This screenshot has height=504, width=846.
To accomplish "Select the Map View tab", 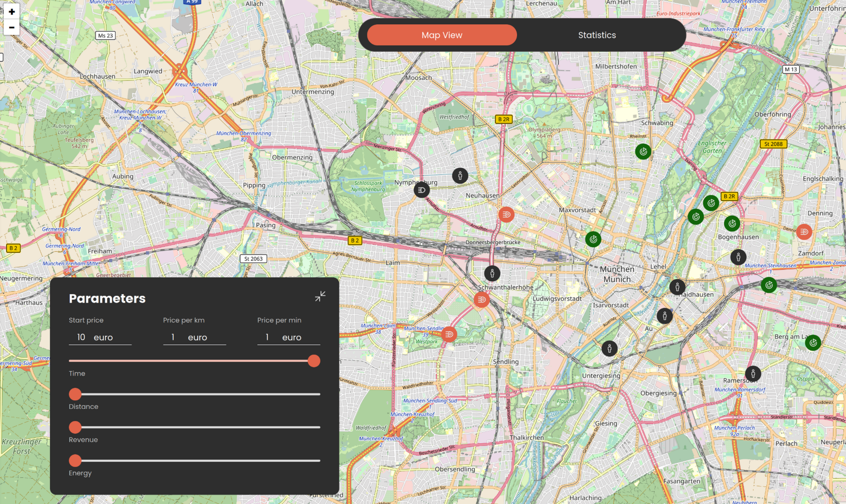I will (442, 35).
